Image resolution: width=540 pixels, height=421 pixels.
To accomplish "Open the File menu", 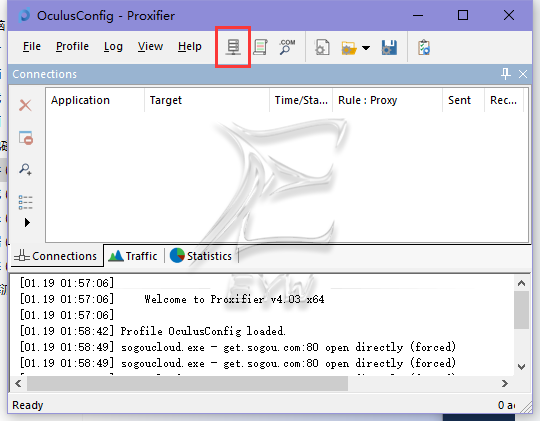I will (32, 46).
